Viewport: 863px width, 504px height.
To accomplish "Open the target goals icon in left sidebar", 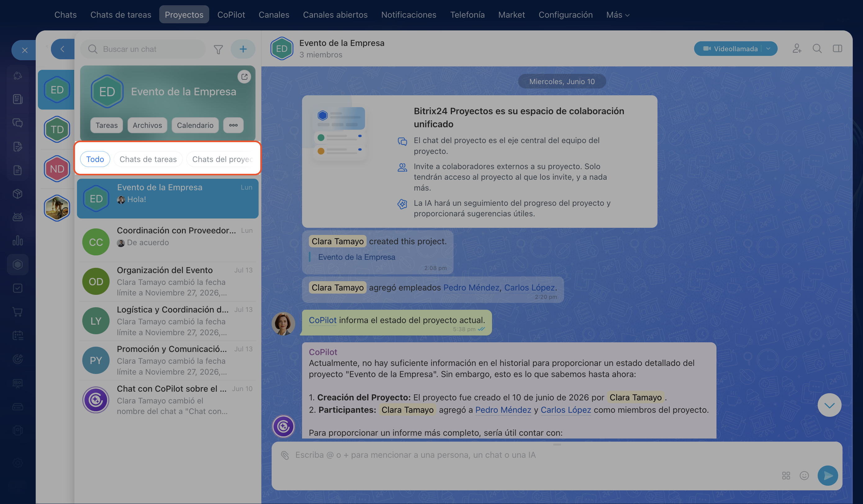I will pos(18,359).
